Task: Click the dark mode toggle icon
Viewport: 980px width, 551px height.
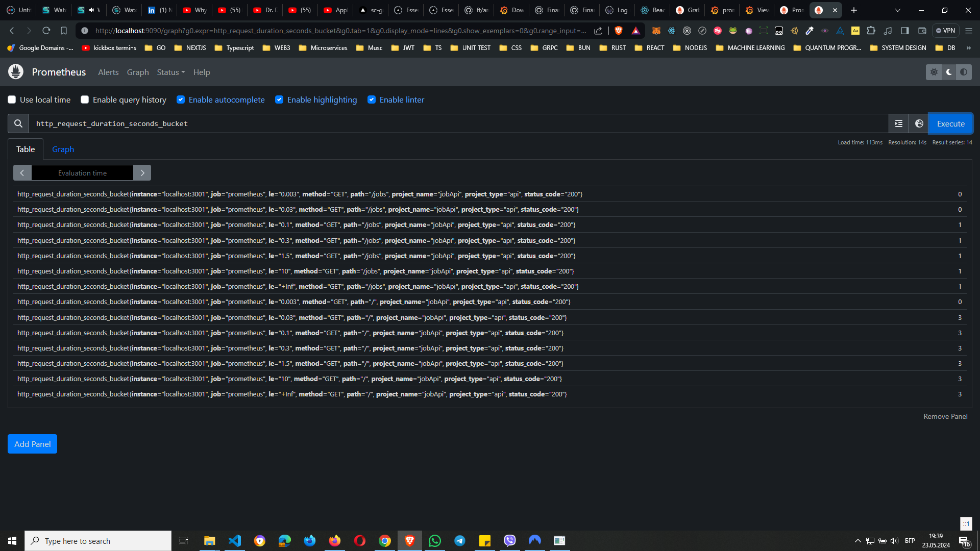Action: click(x=949, y=72)
